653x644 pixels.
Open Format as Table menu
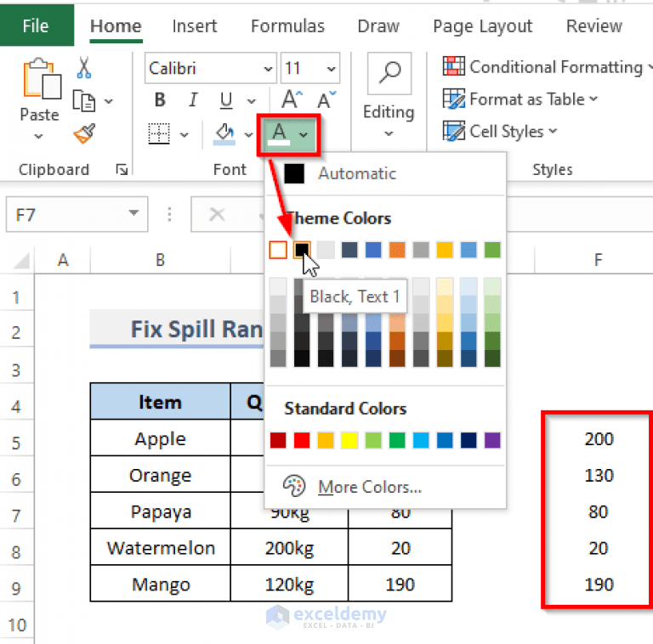(x=520, y=99)
